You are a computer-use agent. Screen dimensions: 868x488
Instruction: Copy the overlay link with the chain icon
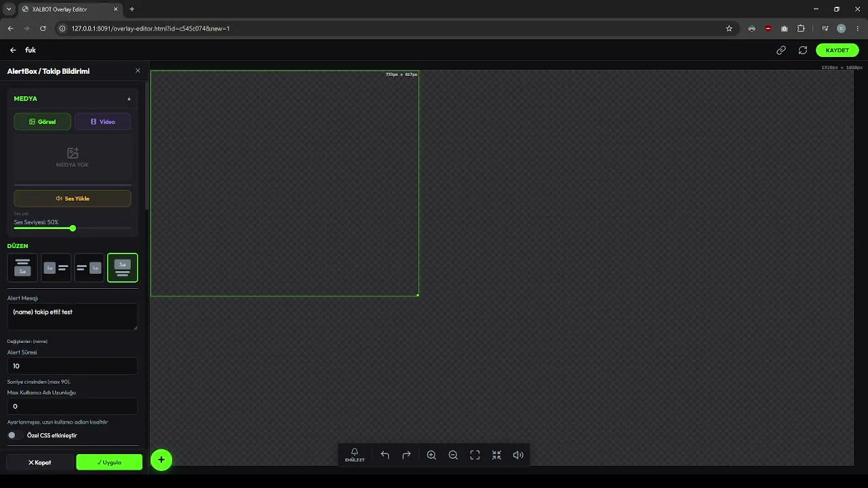pos(781,50)
